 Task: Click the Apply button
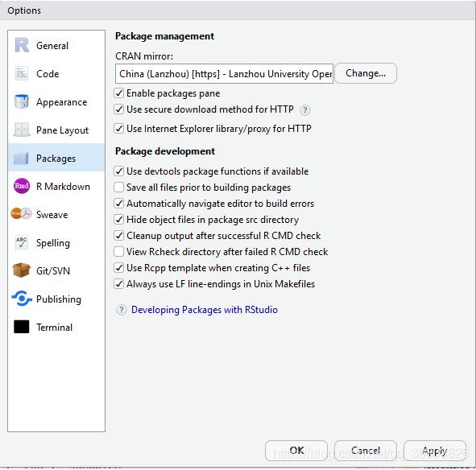(434, 451)
